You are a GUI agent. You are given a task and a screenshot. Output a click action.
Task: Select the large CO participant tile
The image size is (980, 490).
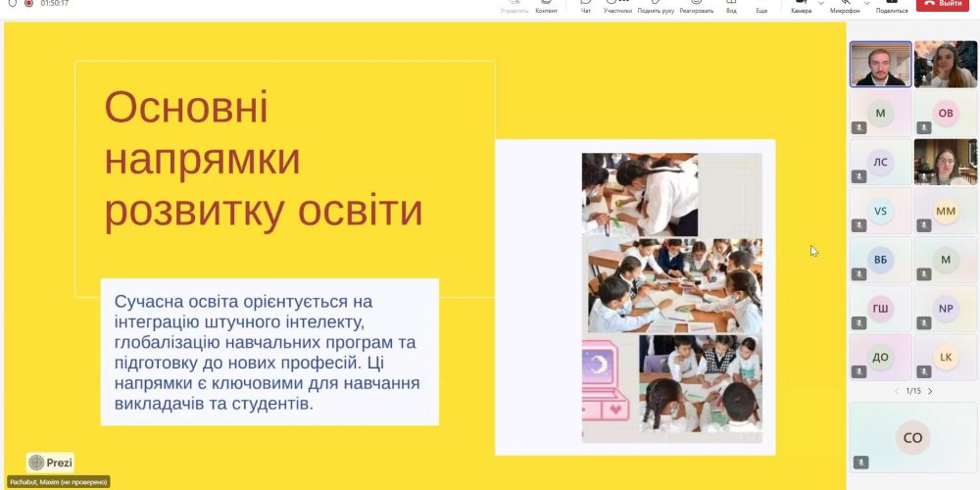[912, 437]
